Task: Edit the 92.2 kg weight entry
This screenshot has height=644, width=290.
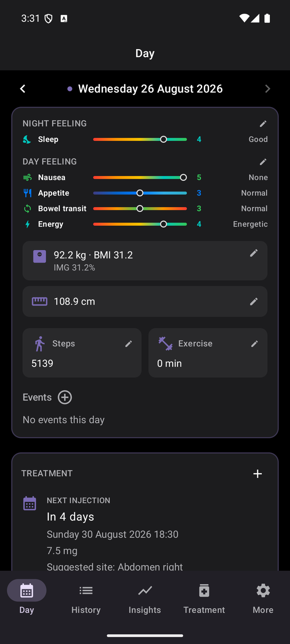Action: (x=254, y=253)
